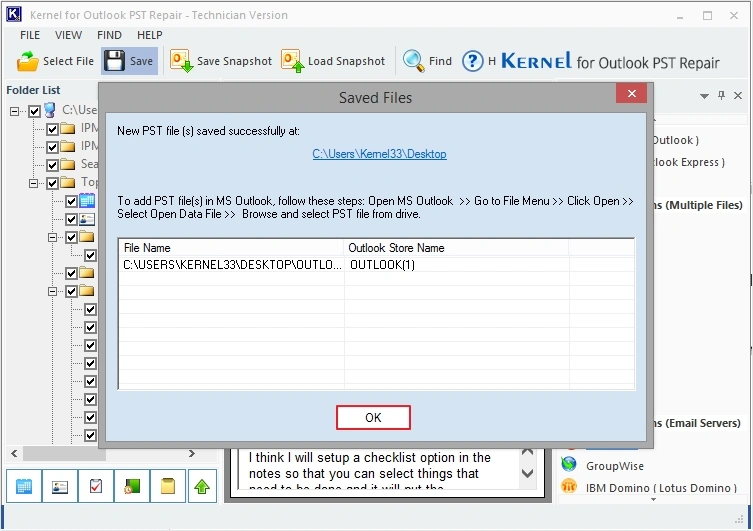The image size is (753, 531).
Task: Click the GroupWise globe icon
Action: pos(569,464)
